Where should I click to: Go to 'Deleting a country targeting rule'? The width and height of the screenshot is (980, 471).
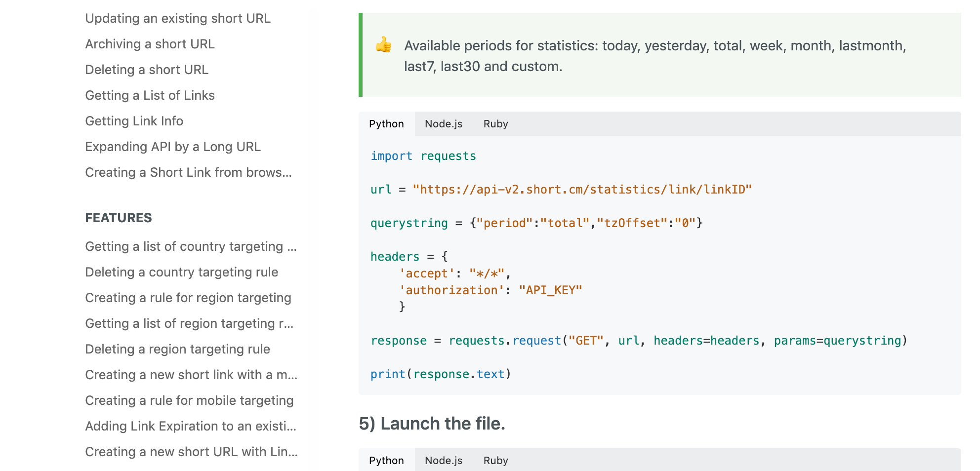click(182, 272)
